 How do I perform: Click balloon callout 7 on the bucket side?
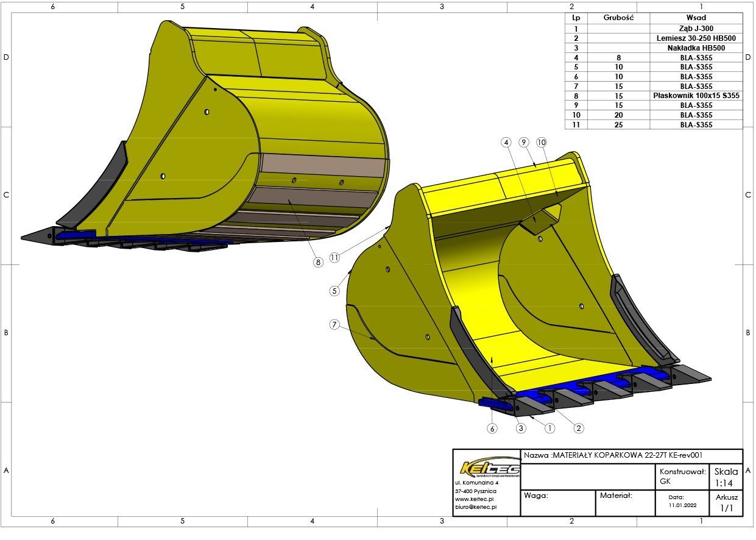tap(334, 325)
